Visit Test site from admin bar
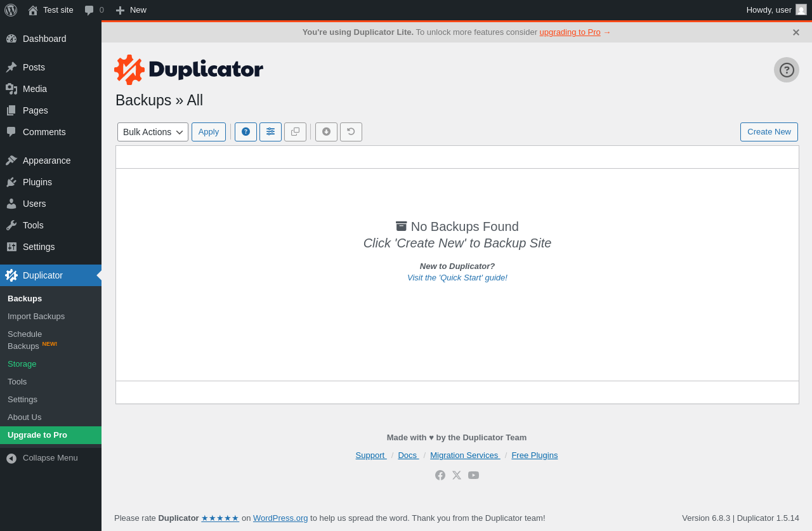Image resolution: width=812 pixels, height=531 pixels. tap(51, 10)
